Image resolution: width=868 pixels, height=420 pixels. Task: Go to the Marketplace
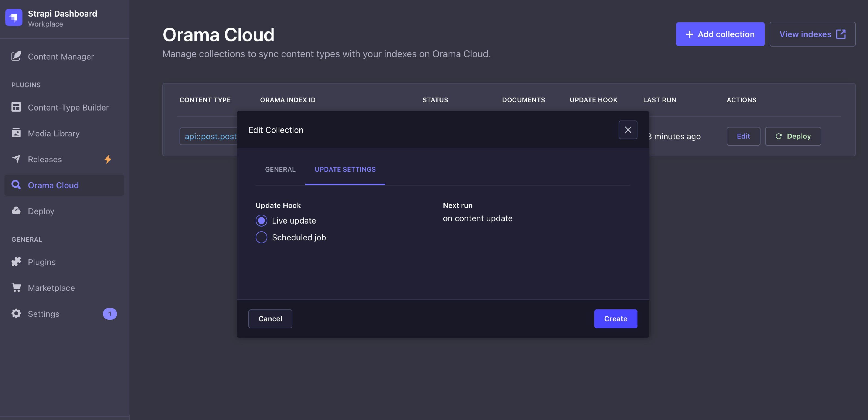(64, 287)
